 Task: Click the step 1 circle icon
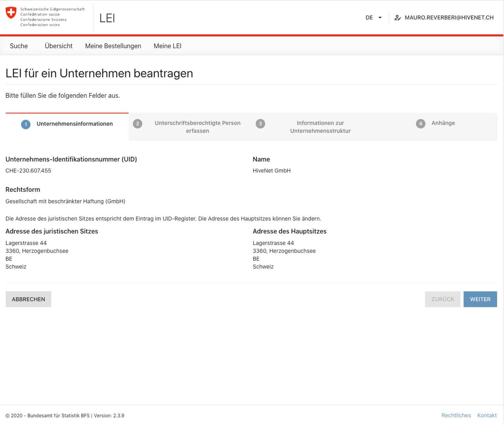point(26,124)
